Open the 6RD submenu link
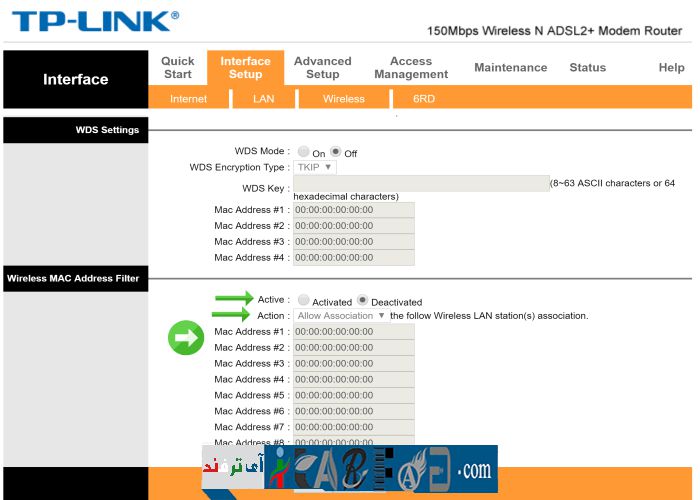This screenshot has height=500, width=700. (x=424, y=99)
